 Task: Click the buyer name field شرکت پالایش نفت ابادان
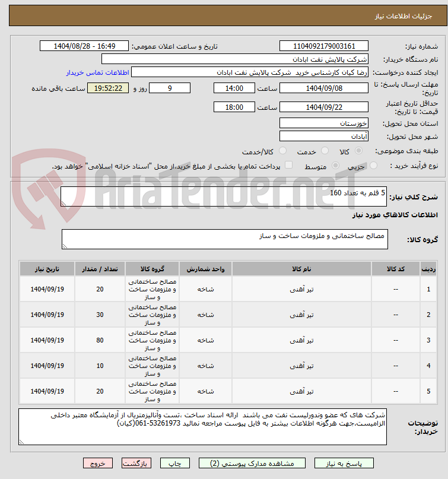(235, 59)
